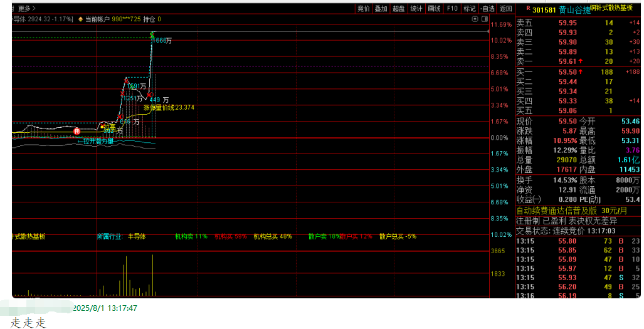This screenshot has width=644, height=329.
Task: Open F10 company info
Action: [x=451, y=9]
